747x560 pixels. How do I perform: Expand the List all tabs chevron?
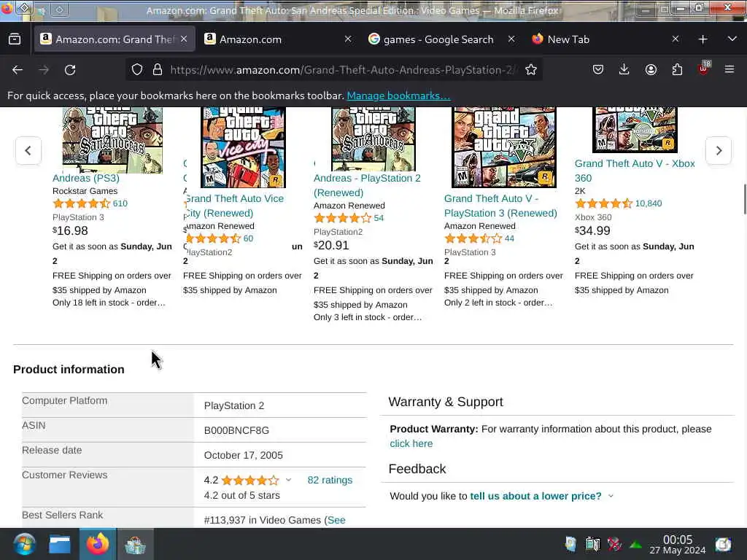click(x=732, y=39)
